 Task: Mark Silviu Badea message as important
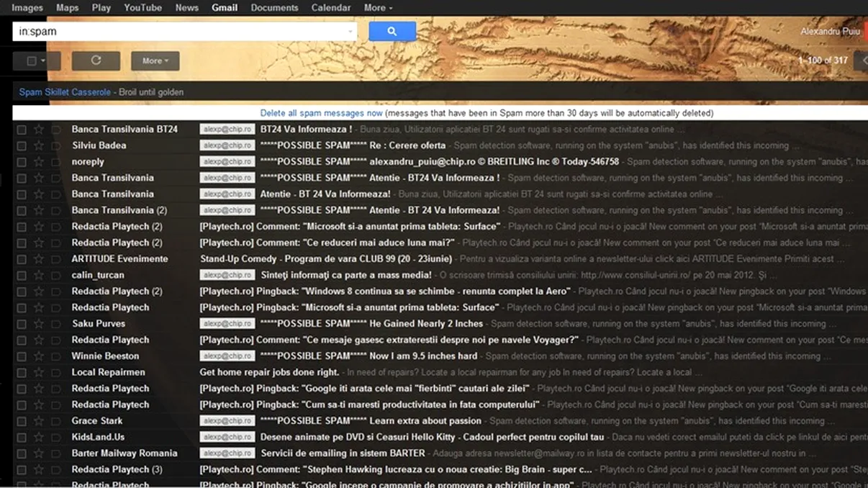point(56,145)
